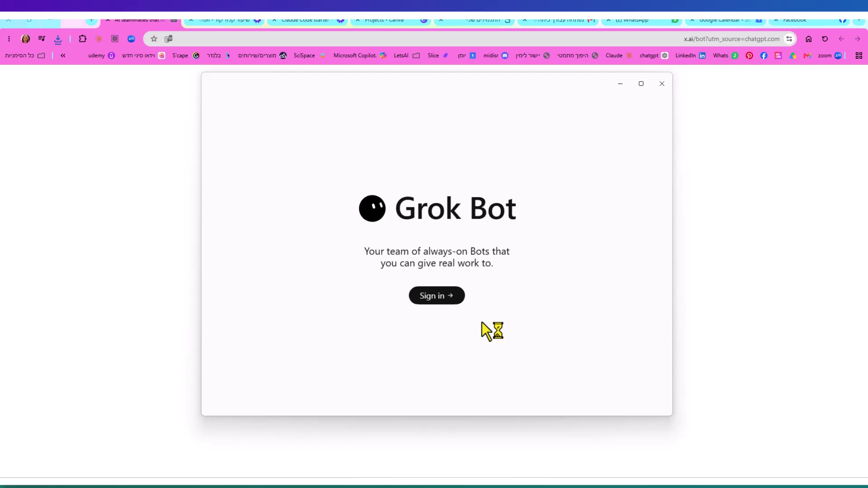Open the Claude bookmark
This screenshot has width=868, height=488.
click(x=619, y=56)
